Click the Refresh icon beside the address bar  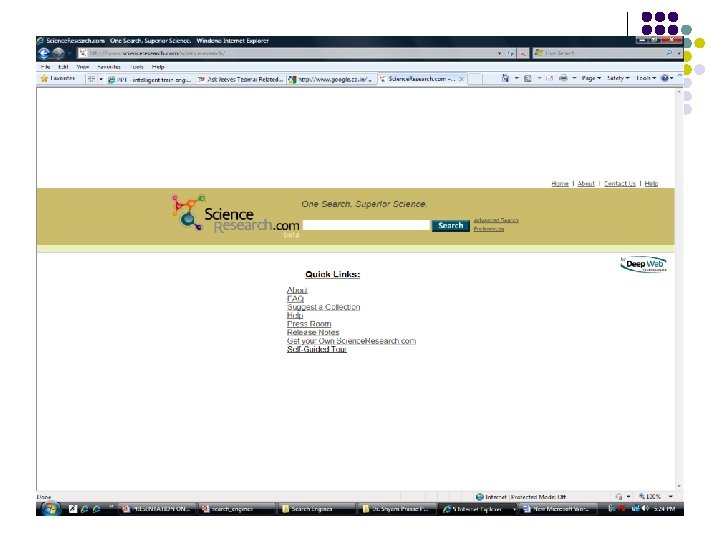[511, 54]
